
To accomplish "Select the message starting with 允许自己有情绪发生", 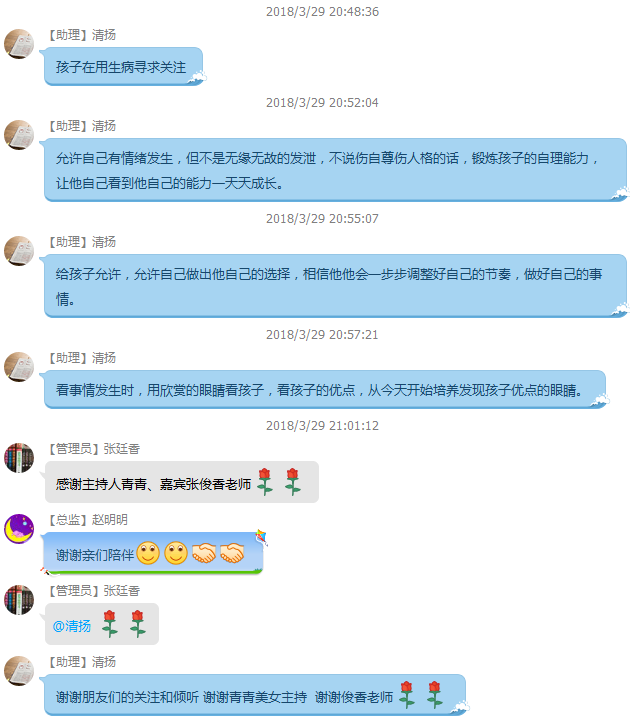I will (335, 170).
